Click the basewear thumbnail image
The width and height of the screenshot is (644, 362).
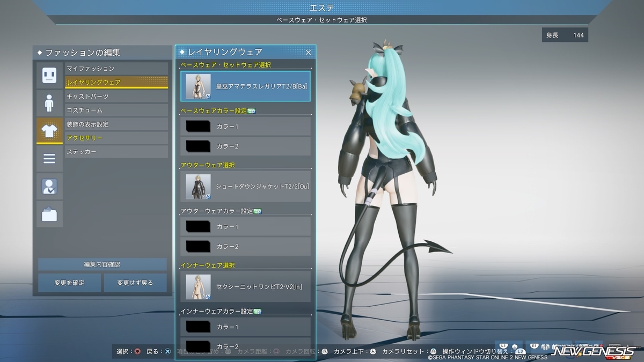[198, 86]
